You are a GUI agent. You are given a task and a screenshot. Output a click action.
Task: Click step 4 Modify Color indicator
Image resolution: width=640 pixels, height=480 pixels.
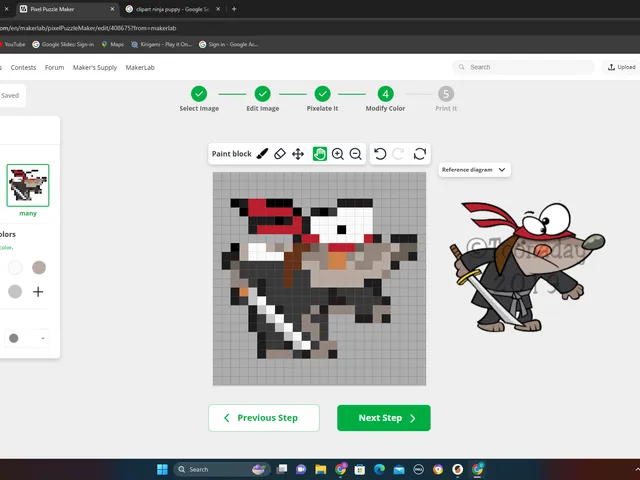385,99
